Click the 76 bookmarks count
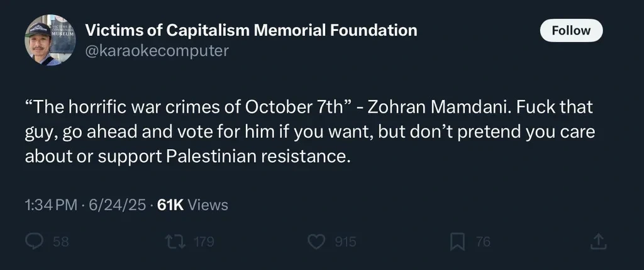Image resolution: width=644 pixels, height=270 pixels. pos(482,242)
